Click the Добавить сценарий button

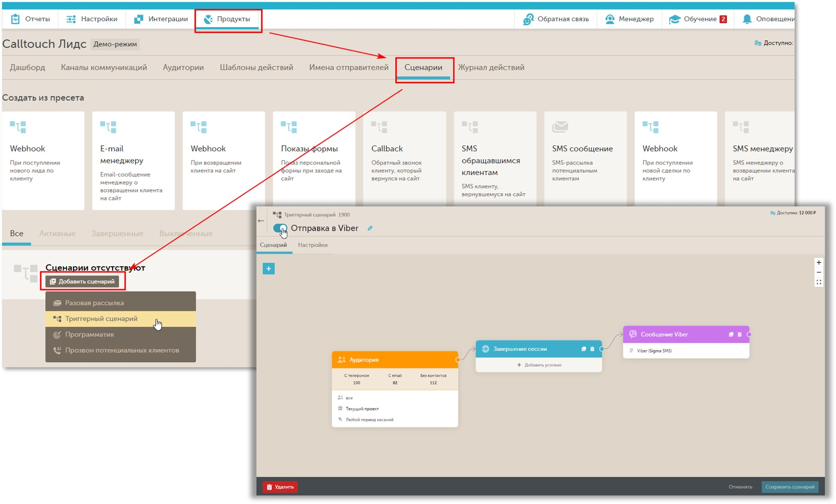(82, 282)
